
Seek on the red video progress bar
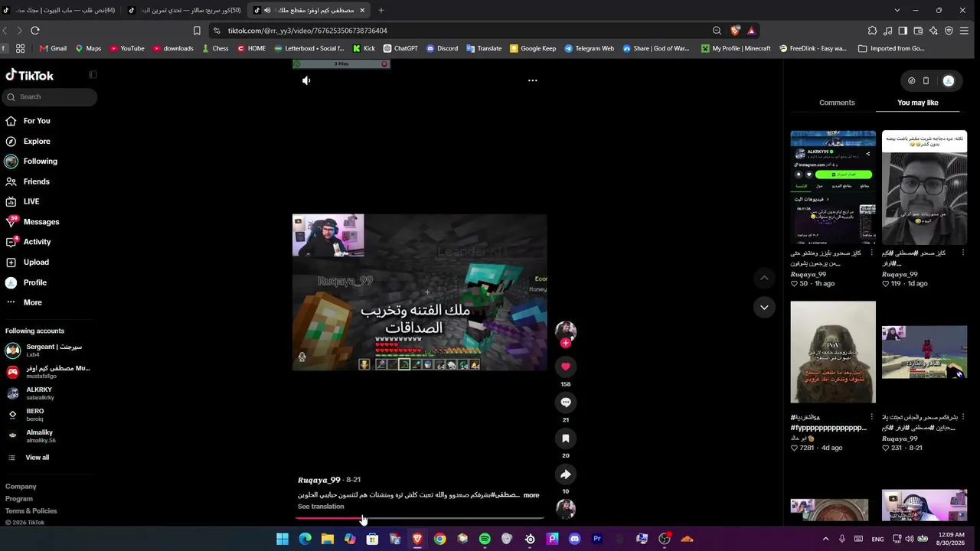(x=420, y=518)
